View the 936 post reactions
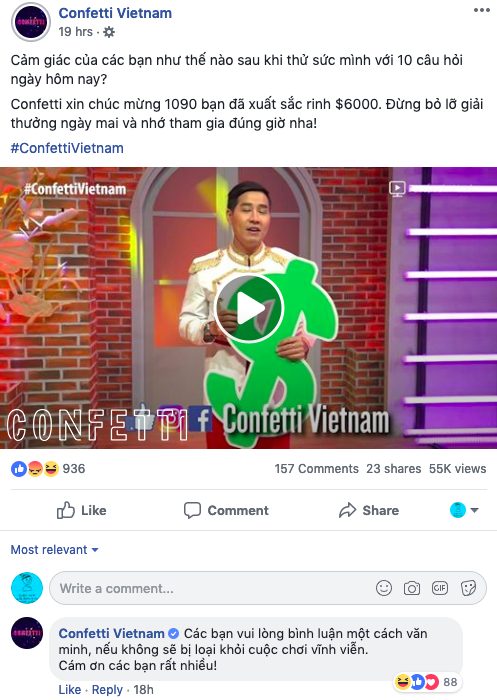 pos(48,469)
